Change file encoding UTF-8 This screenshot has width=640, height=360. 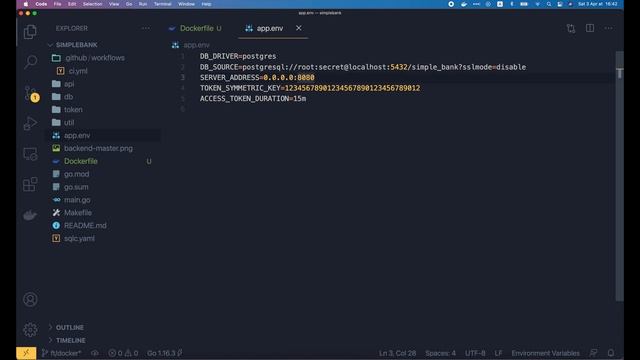pyautogui.click(x=475, y=353)
